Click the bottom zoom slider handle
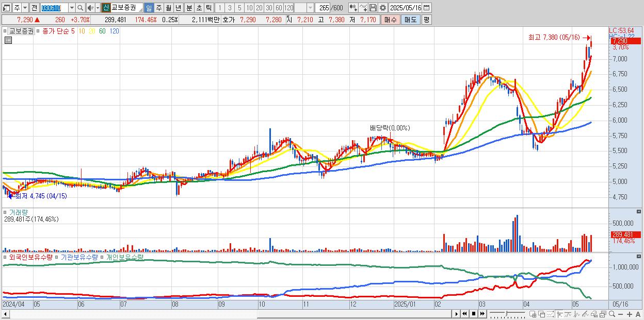644x320 pixels. pos(506,313)
